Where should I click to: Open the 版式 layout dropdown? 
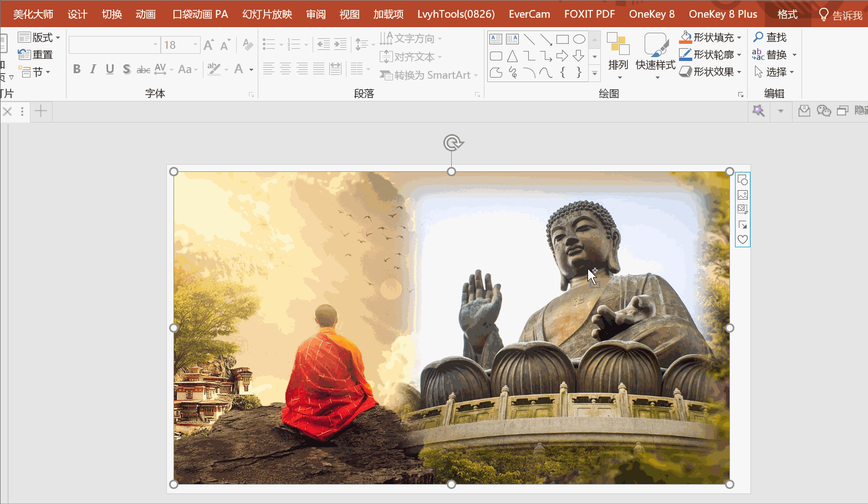click(x=39, y=38)
